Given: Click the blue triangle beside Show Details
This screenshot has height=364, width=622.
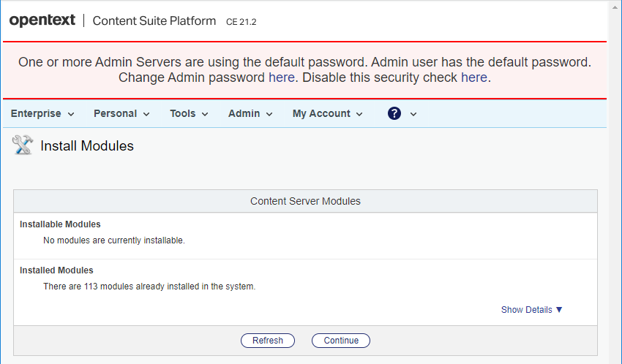Looking at the screenshot, I should point(559,310).
